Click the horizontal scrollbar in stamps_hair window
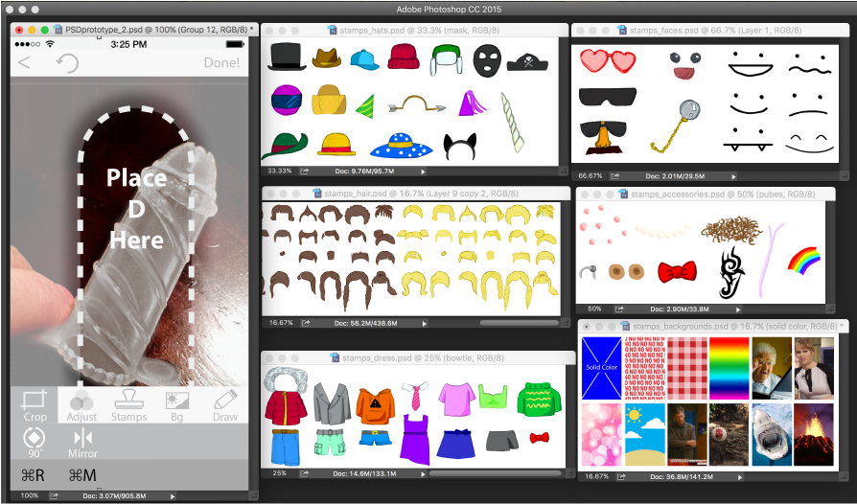The width and height of the screenshot is (857, 504). click(x=520, y=323)
